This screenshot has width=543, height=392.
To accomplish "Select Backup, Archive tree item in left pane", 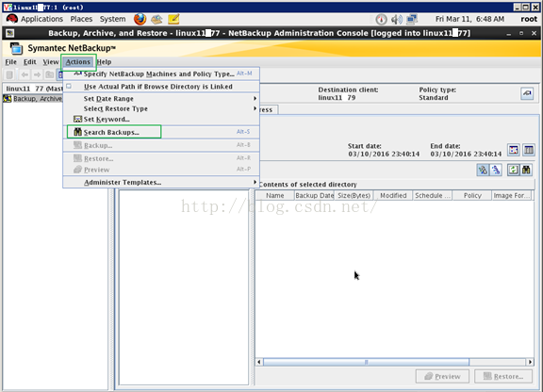I will [x=33, y=99].
